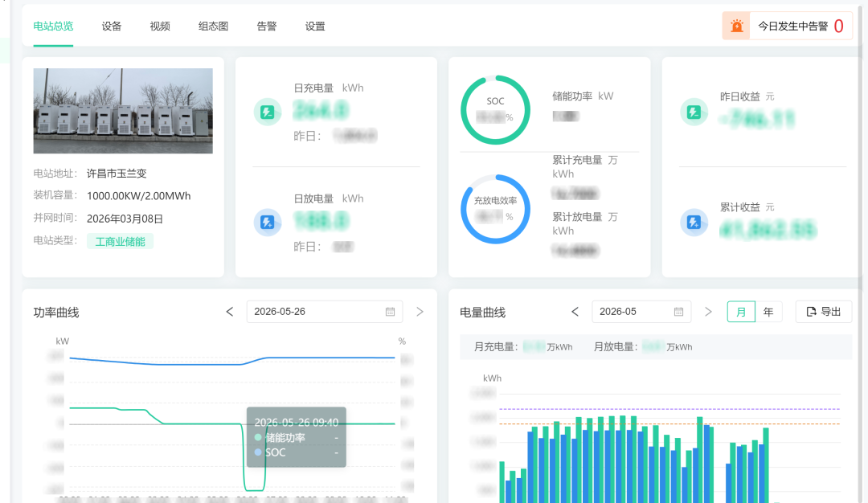Click the 充放电效率 circular gauge
This screenshot has width=868, height=503.
tap(495, 209)
